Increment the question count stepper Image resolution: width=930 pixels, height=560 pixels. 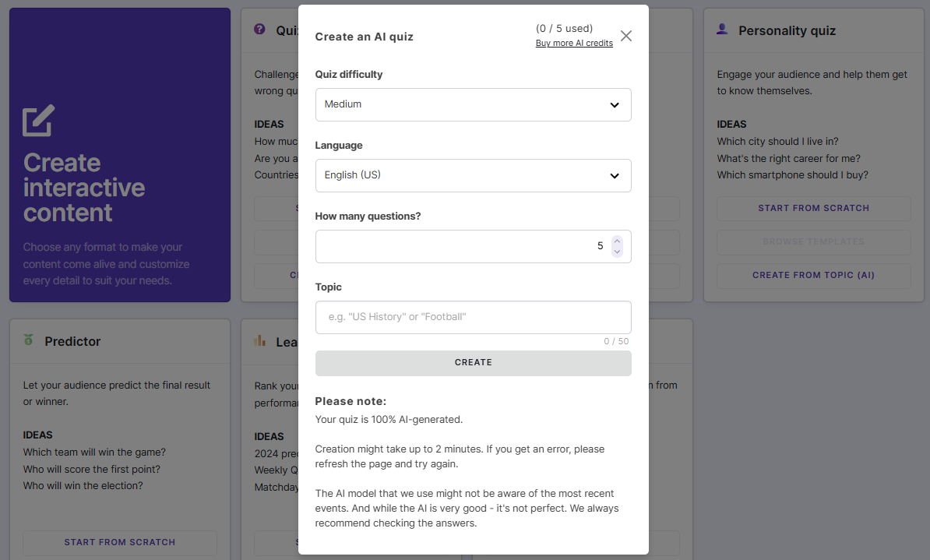(x=617, y=240)
